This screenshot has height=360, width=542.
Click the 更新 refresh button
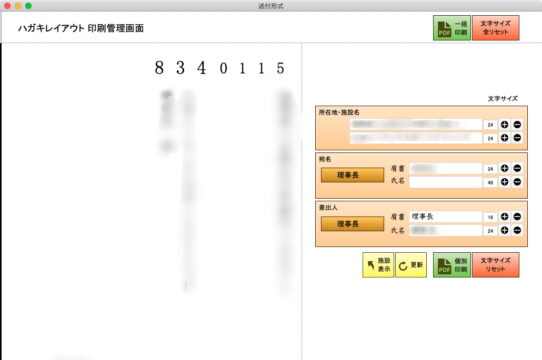[x=411, y=265]
